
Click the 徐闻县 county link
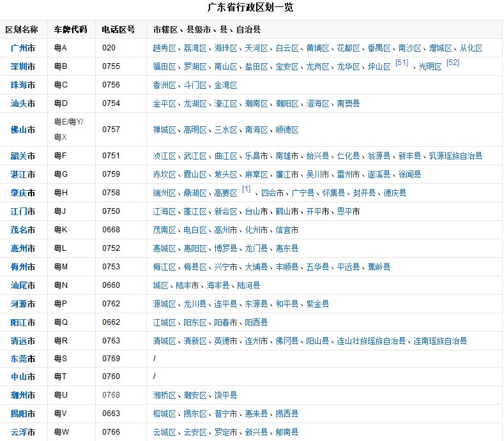(x=409, y=174)
